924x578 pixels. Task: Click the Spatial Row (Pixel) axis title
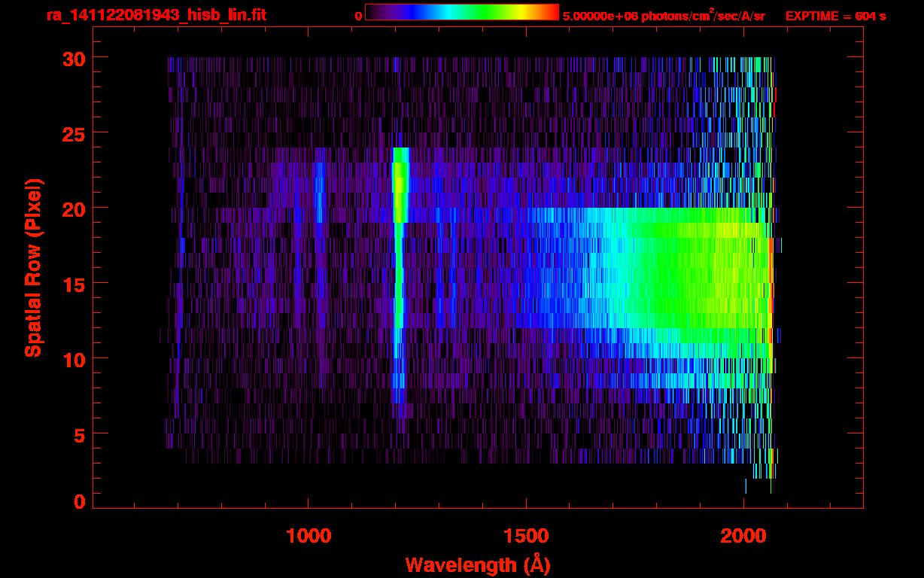(x=33, y=268)
